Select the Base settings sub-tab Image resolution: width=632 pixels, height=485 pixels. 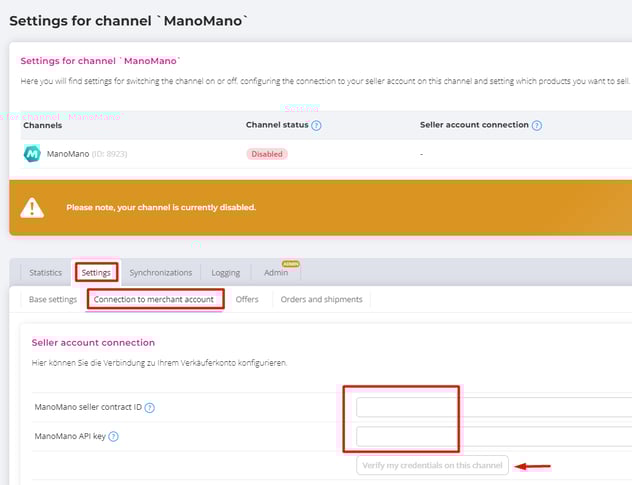[53, 300]
